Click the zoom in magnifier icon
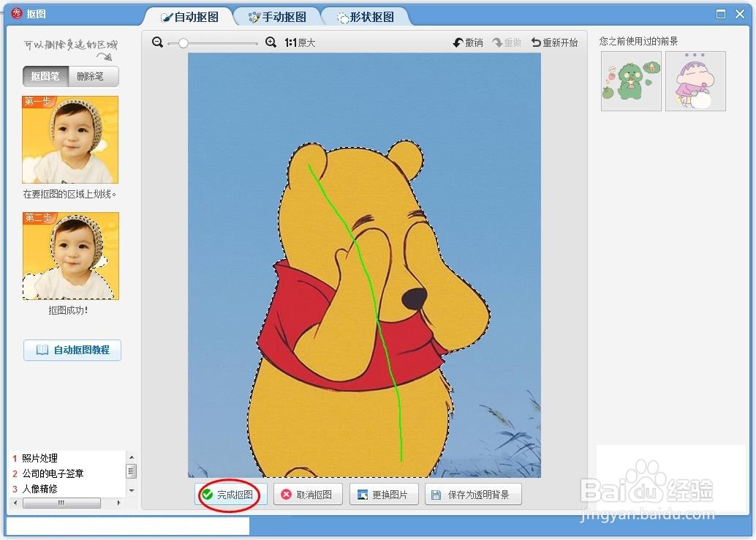The height and width of the screenshot is (540, 756). 271,42
